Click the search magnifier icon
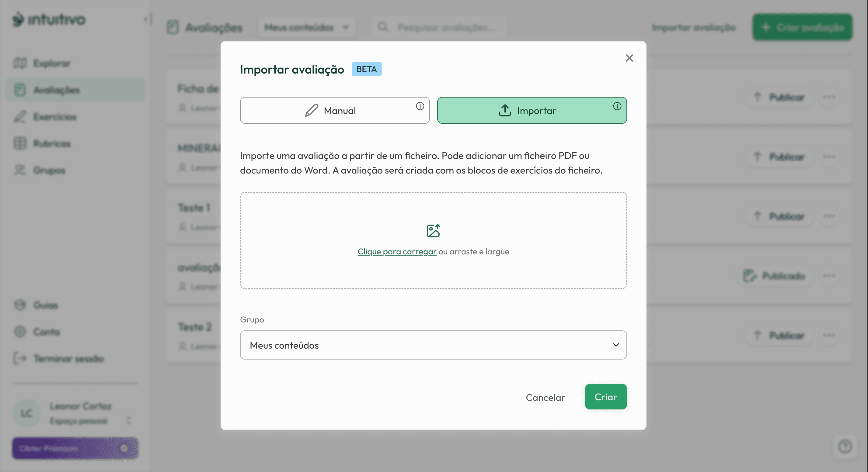The height and width of the screenshot is (472, 868). (x=383, y=27)
